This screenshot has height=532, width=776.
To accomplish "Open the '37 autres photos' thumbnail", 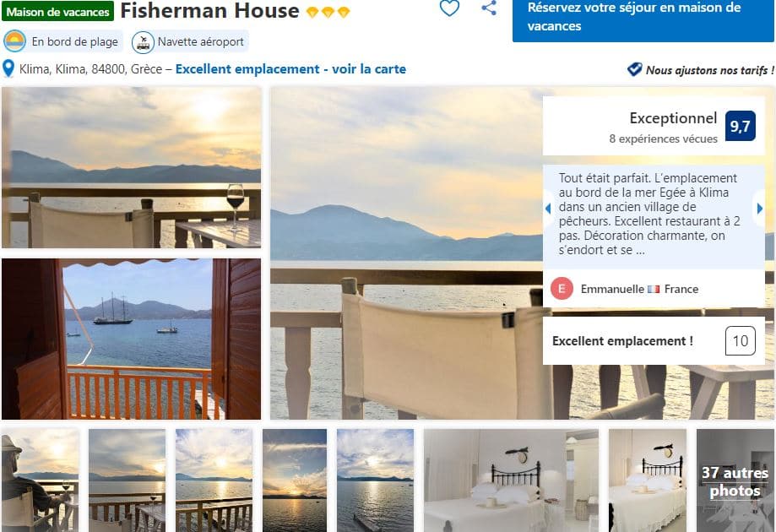I will click(735, 480).
